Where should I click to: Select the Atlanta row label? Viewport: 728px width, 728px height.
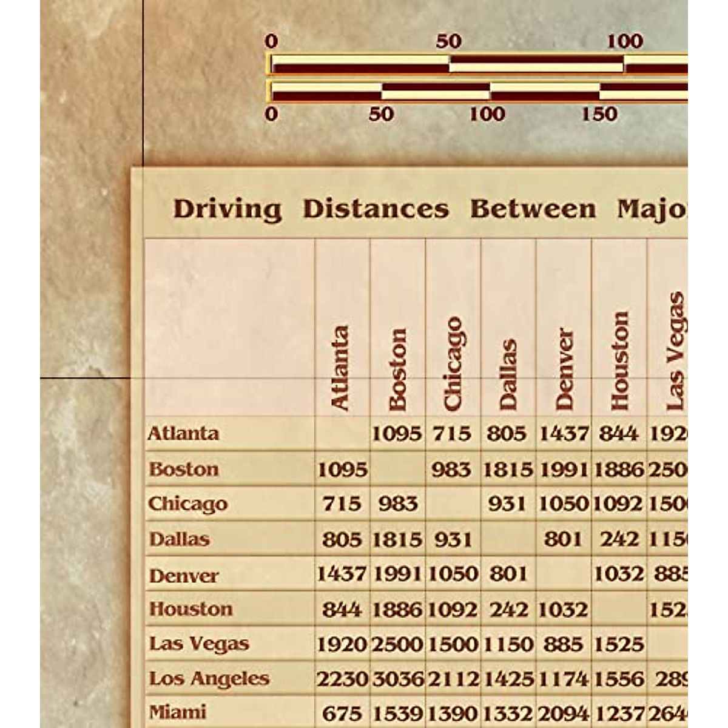pyautogui.click(x=183, y=434)
